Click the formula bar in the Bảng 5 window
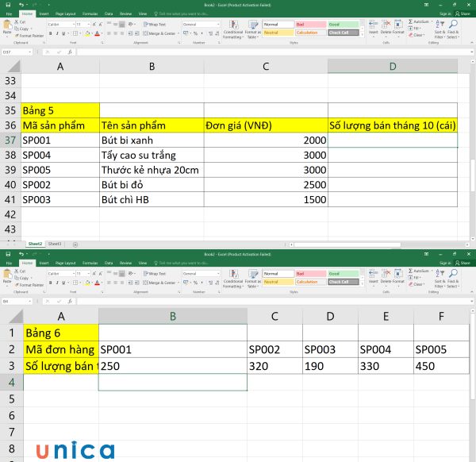This screenshot has height=462, width=476. (273, 52)
